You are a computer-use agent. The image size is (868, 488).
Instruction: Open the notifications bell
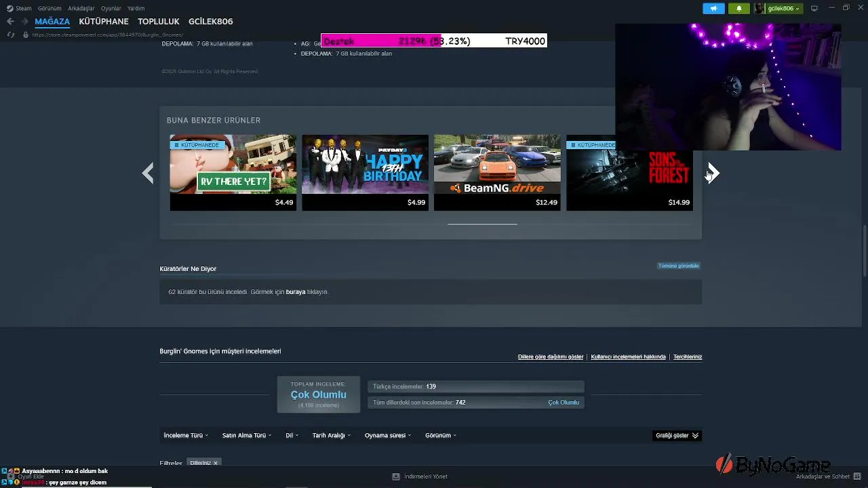click(739, 8)
